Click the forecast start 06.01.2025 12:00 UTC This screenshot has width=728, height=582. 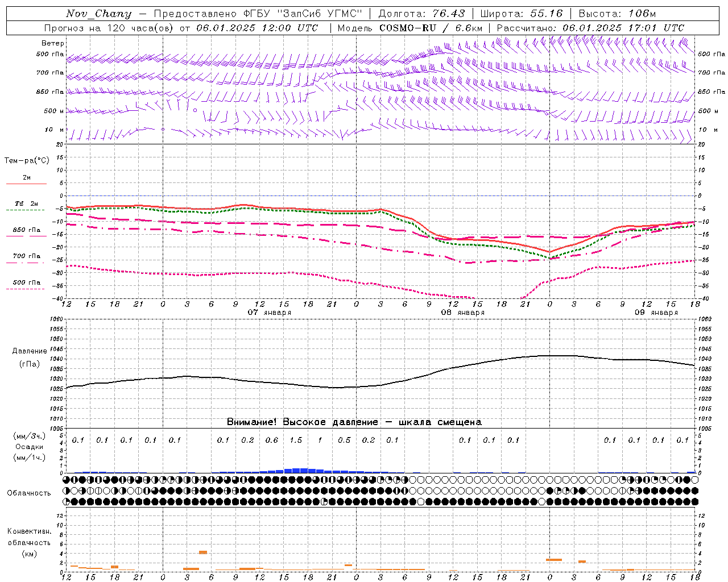pos(257,28)
